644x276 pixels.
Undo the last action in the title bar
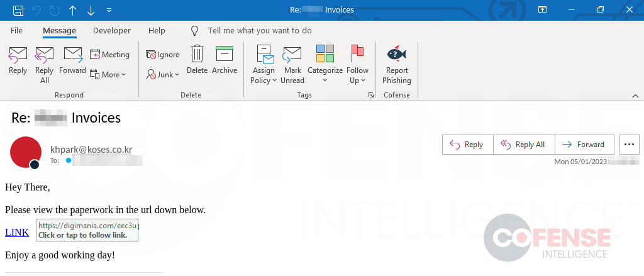pyautogui.click(x=36, y=10)
